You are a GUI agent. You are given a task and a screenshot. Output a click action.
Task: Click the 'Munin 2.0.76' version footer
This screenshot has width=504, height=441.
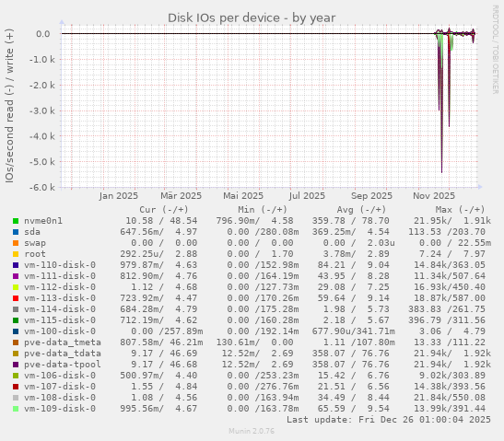tap(252, 431)
